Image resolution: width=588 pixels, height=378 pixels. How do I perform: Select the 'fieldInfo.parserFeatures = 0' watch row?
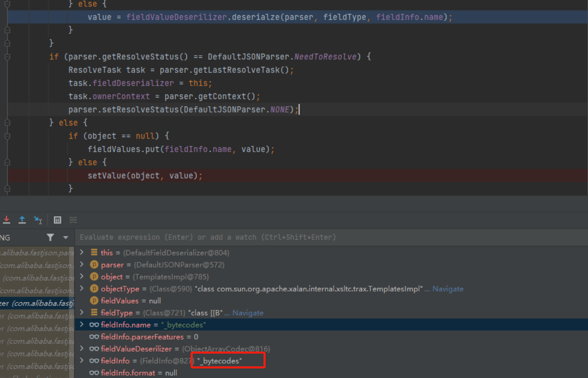tap(332, 337)
